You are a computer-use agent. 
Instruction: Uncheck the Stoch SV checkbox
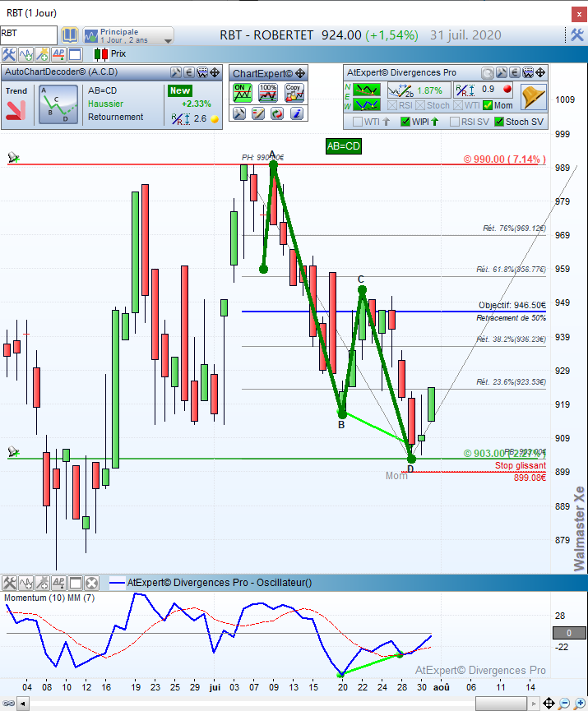499,122
